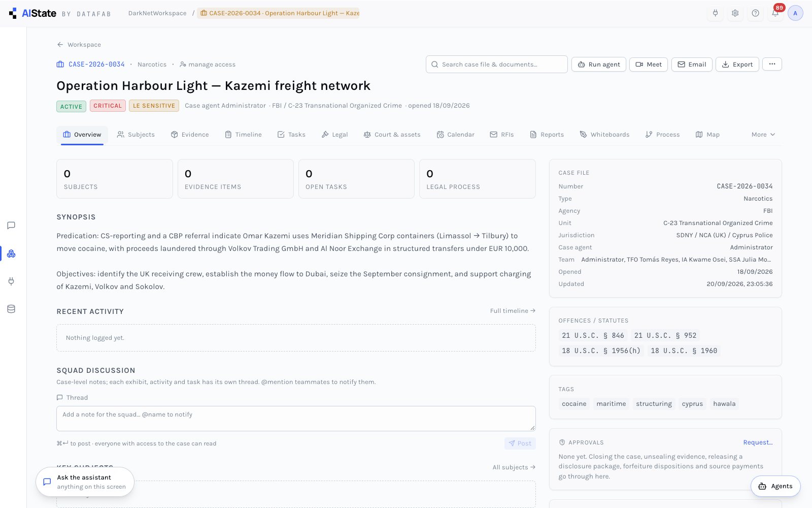Focus the search case file field
Image resolution: width=812 pixels, height=508 pixels.
496,65
